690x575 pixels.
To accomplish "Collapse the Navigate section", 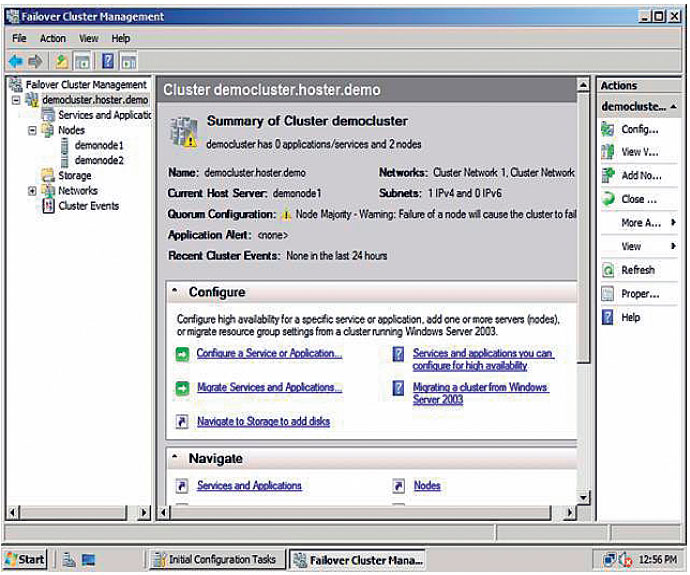I will click(x=175, y=458).
